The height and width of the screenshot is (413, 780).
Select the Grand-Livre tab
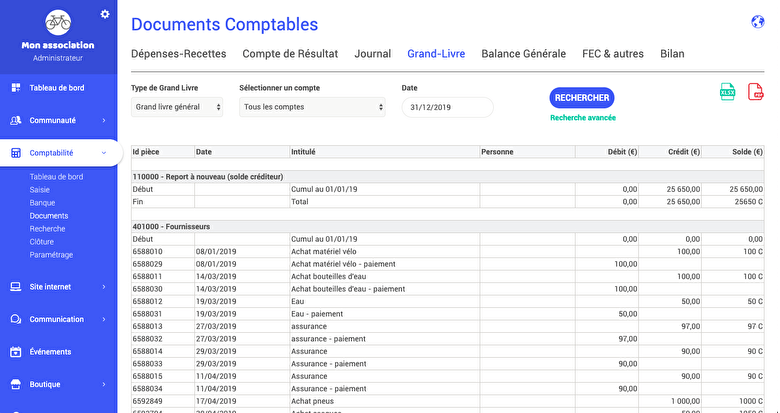coord(436,54)
